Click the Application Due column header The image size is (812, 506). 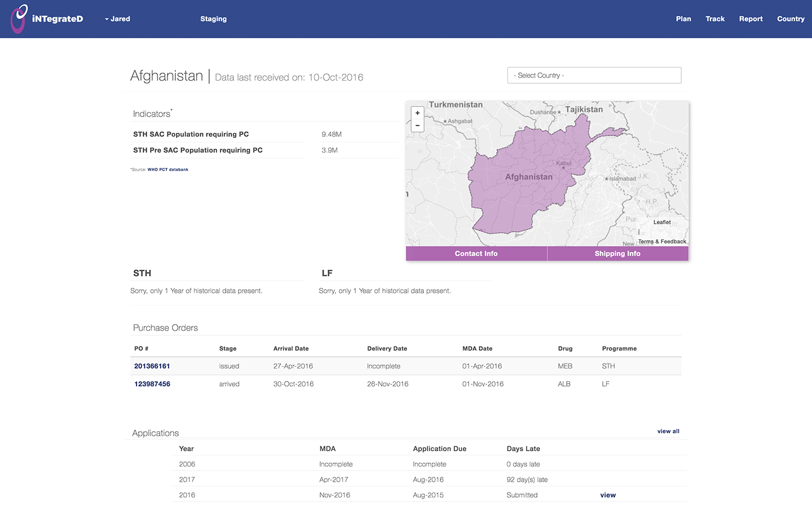[440, 449]
